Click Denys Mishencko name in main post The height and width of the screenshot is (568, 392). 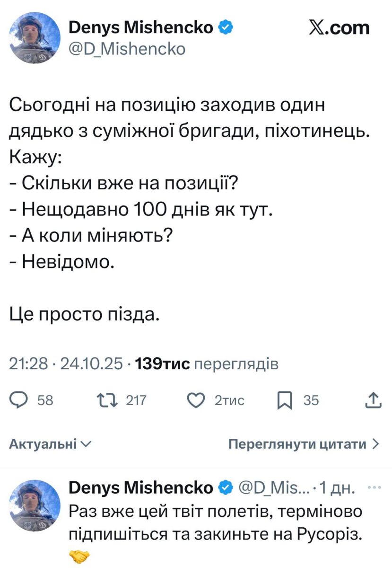point(141,28)
